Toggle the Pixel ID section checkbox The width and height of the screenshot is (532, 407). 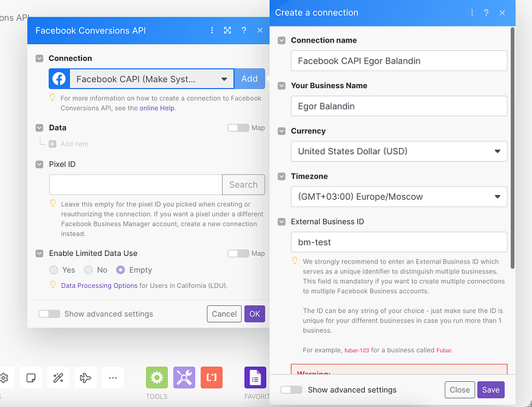(x=40, y=164)
